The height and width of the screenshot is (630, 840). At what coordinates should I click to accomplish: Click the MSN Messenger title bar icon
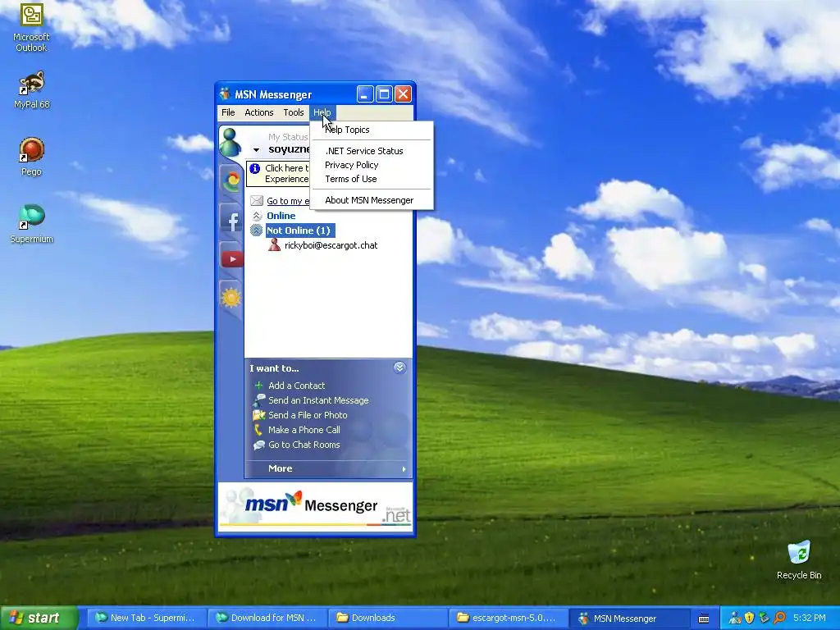click(x=225, y=94)
